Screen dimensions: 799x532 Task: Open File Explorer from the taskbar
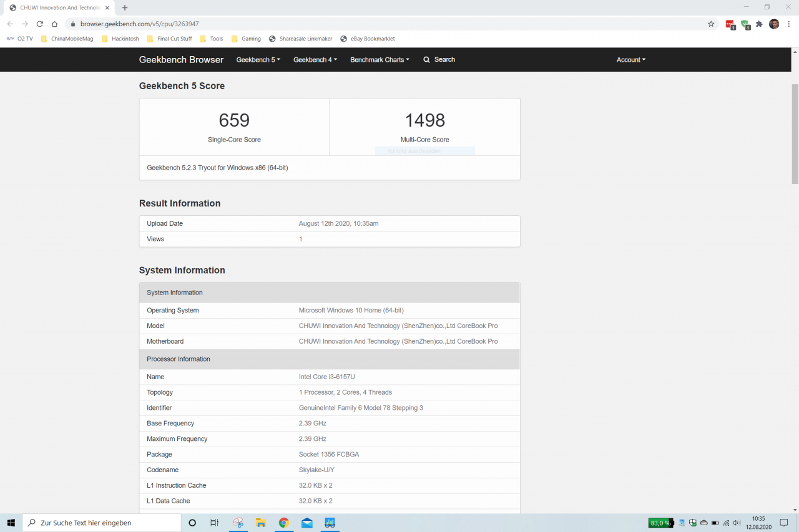(x=261, y=523)
